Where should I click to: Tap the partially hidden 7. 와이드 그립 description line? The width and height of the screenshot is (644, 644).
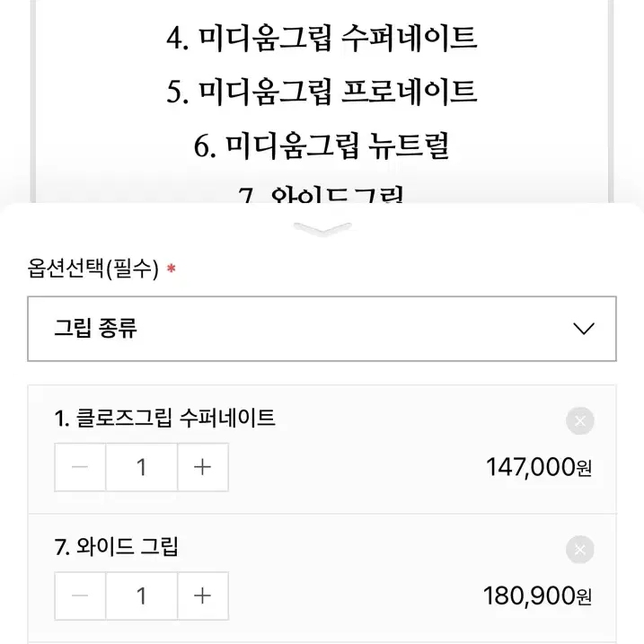322,195
